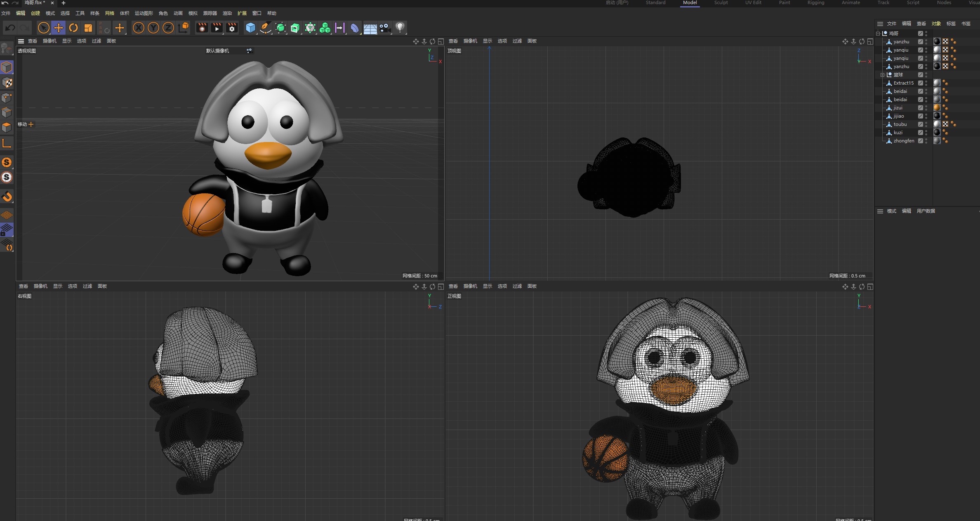The width and height of the screenshot is (980, 521).
Task: Open the 文件 main menu
Action: (x=6, y=13)
